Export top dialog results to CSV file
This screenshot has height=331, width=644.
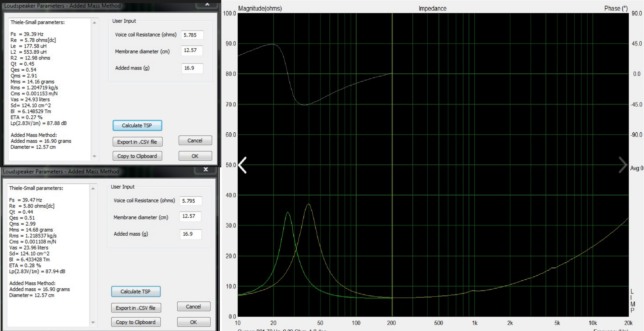click(137, 142)
